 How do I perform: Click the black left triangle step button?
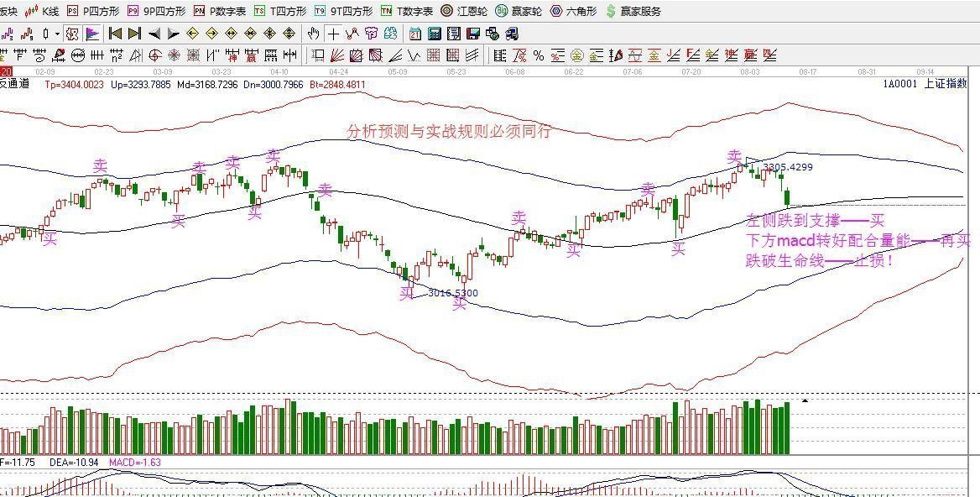click(154, 34)
